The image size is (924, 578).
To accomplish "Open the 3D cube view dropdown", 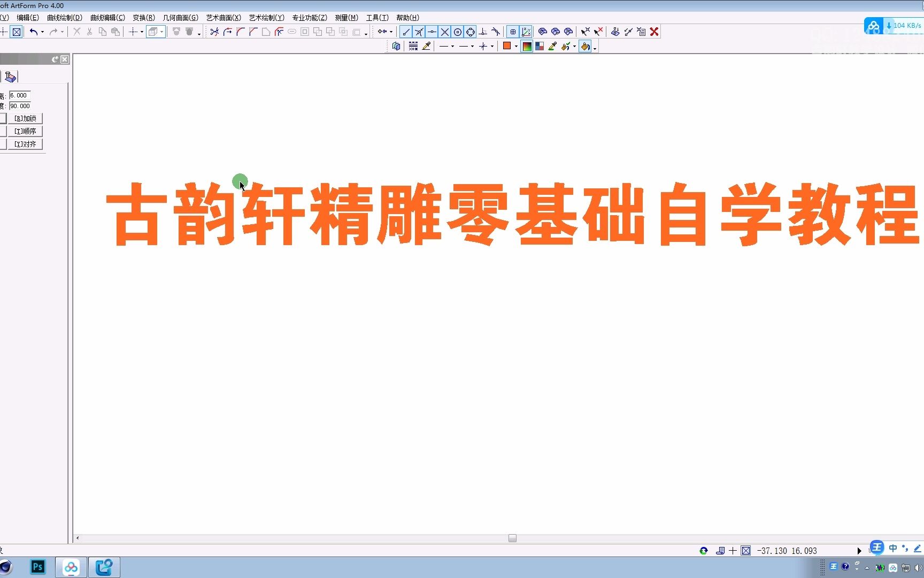I will click(x=161, y=32).
